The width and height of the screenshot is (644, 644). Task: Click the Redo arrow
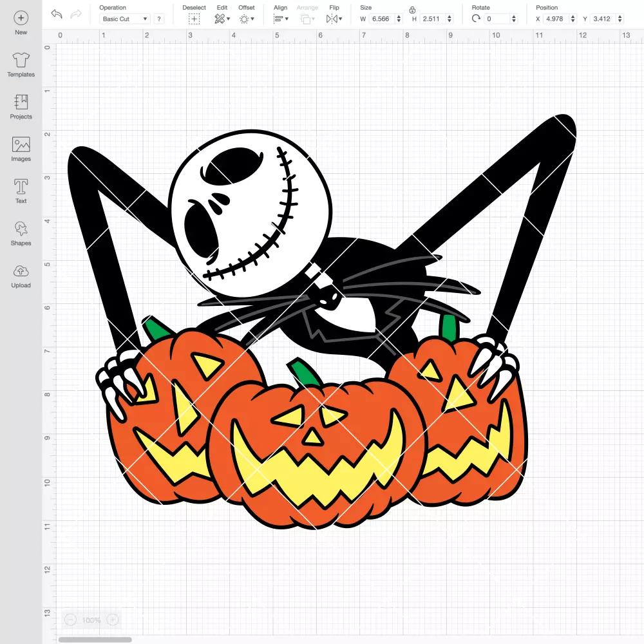pos(76,14)
